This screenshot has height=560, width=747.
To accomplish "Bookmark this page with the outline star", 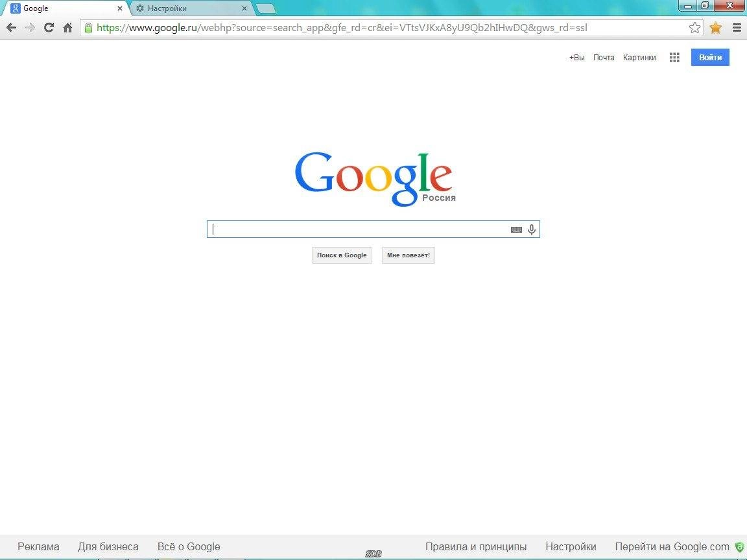I will [694, 28].
